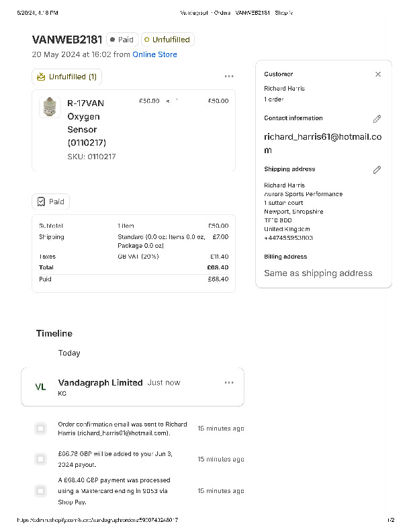Open the fulfillment card three-dots menu

(229, 77)
